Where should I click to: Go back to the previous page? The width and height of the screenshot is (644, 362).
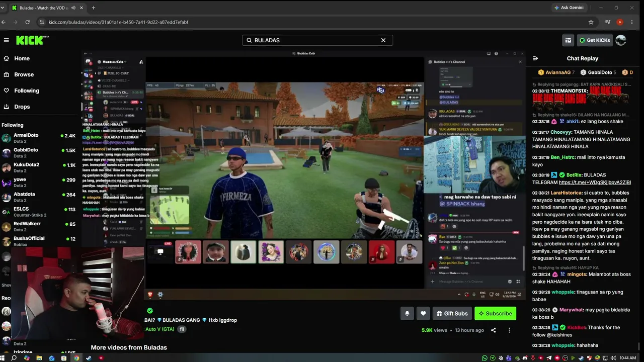pos(4,22)
